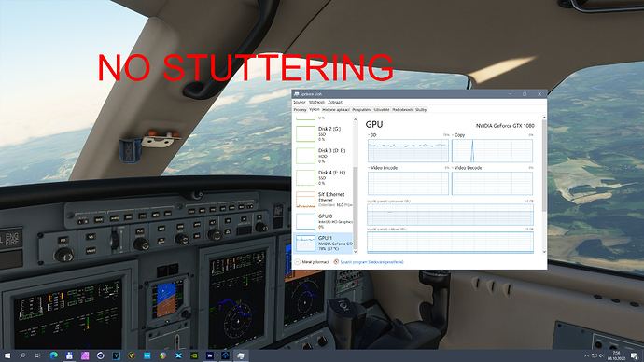644x362 pixels.
Task: Open the Možnosti menu
Action: pyautogui.click(x=316, y=102)
